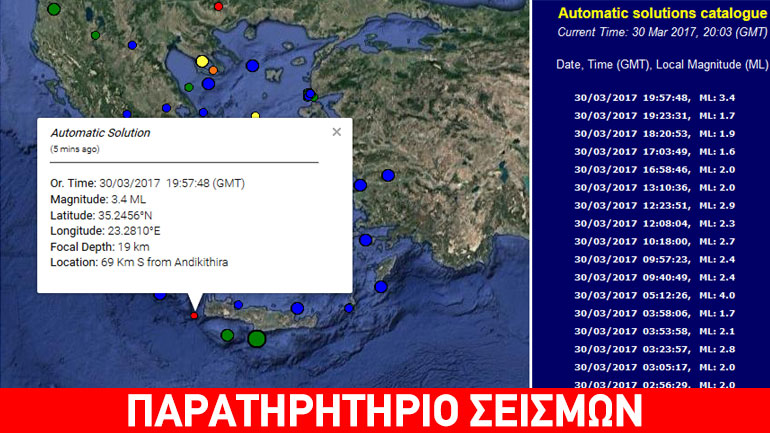The height and width of the screenshot is (433, 770).
Task: Click the Automatic solutions catalogue heading
Action: tap(662, 13)
